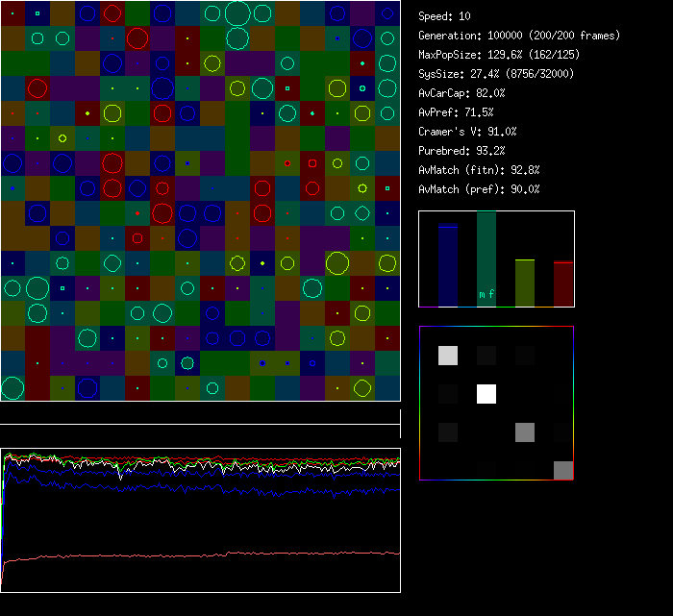Click the Speed: 10 readout
673x616 pixels.
click(x=445, y=16)
